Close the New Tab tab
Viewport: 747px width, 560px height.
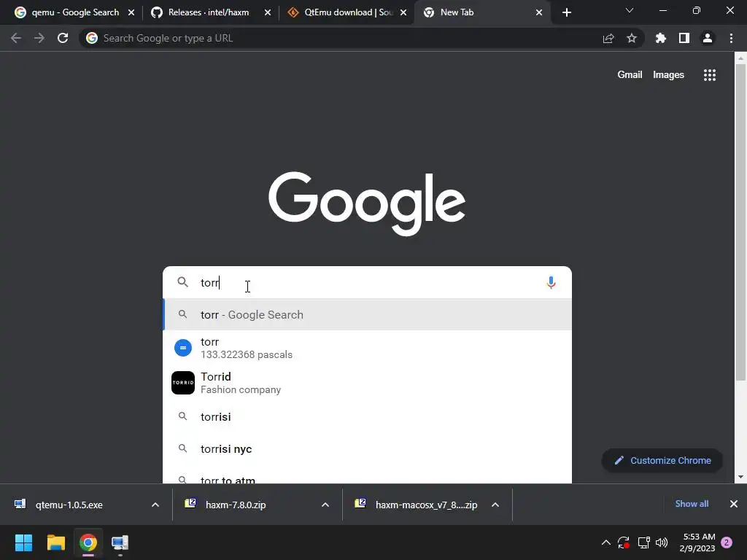click(x=539, y=12)
